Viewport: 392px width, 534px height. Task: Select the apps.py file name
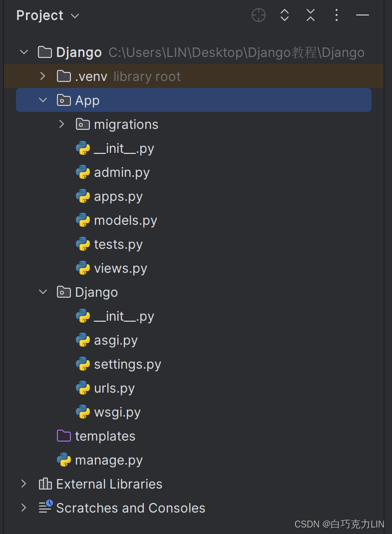[118, 197]
